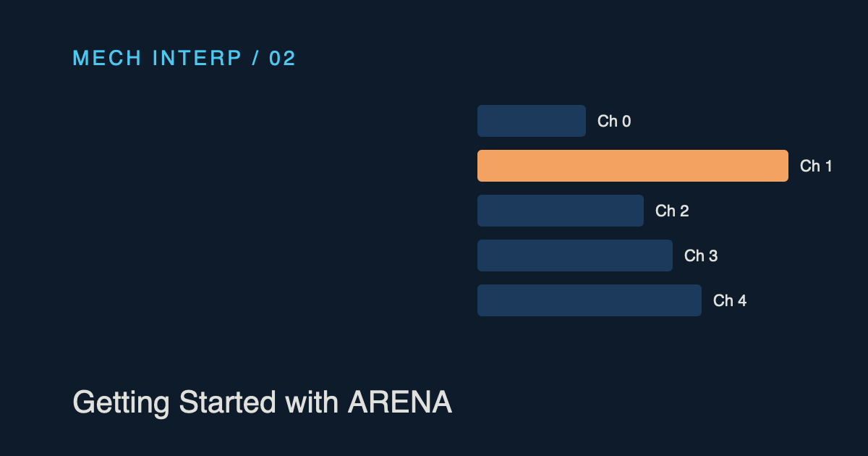Select the Ch 3 bar

(575, 256)
